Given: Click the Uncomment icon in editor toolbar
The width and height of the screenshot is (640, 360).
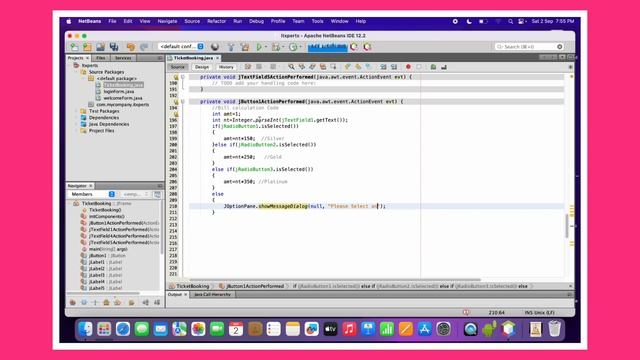Looking at the screenshot, I should tap(444, 67).
